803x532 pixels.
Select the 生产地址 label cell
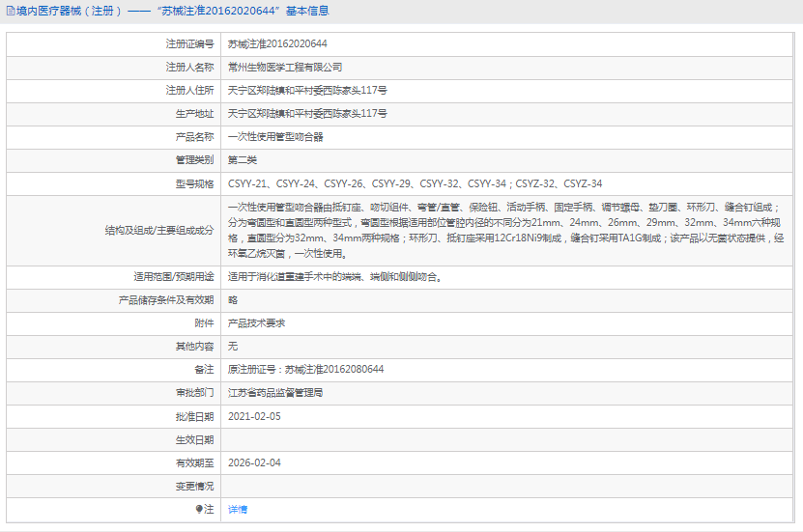click(x=114, y=114)
